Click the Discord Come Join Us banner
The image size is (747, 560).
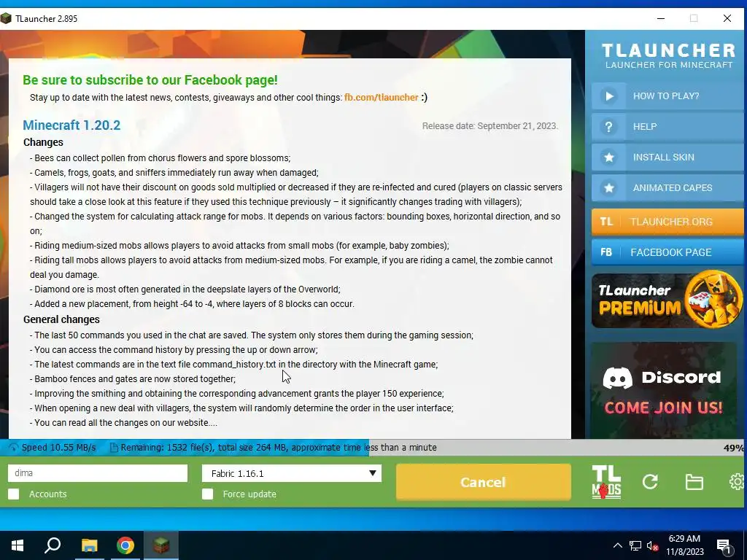click(664, 389)
